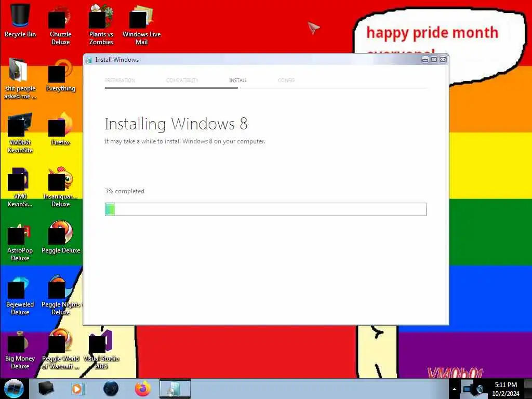The width and height of the screenshot is (532, 399).
Task: Open the Windows Start menu orb
Action: pos(14,389)
